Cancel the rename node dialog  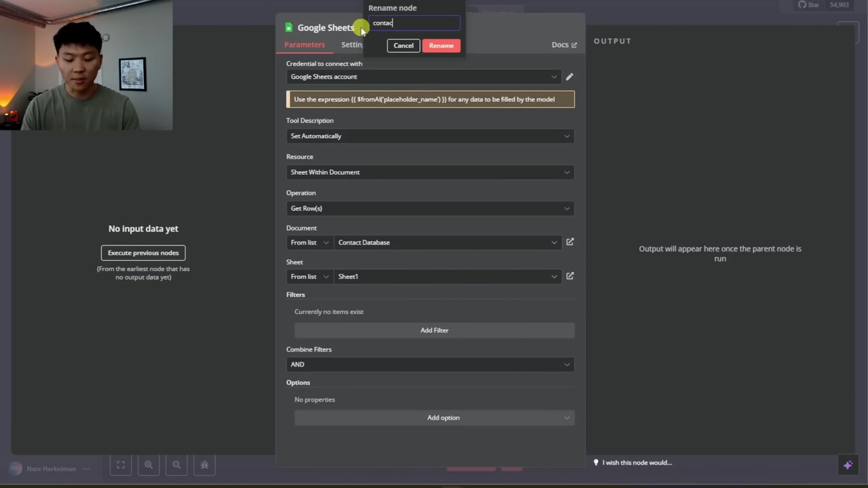(x=404, y=45)
